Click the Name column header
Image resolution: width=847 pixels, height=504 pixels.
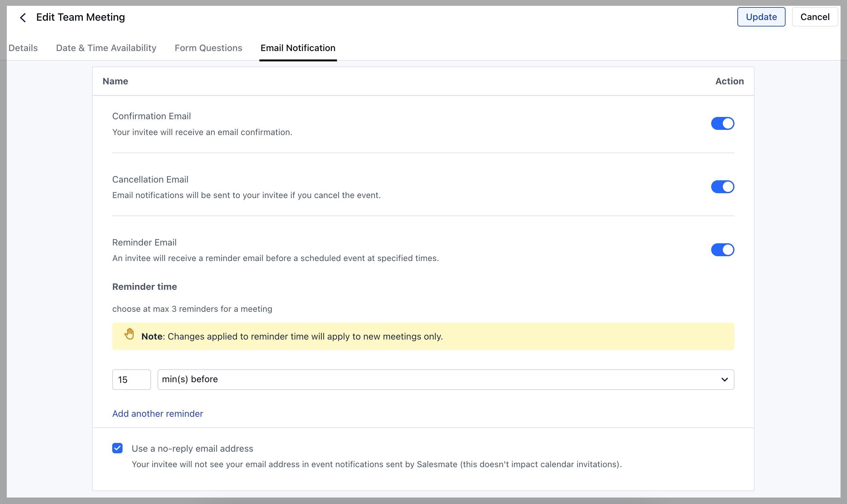(x=115, y=81)
